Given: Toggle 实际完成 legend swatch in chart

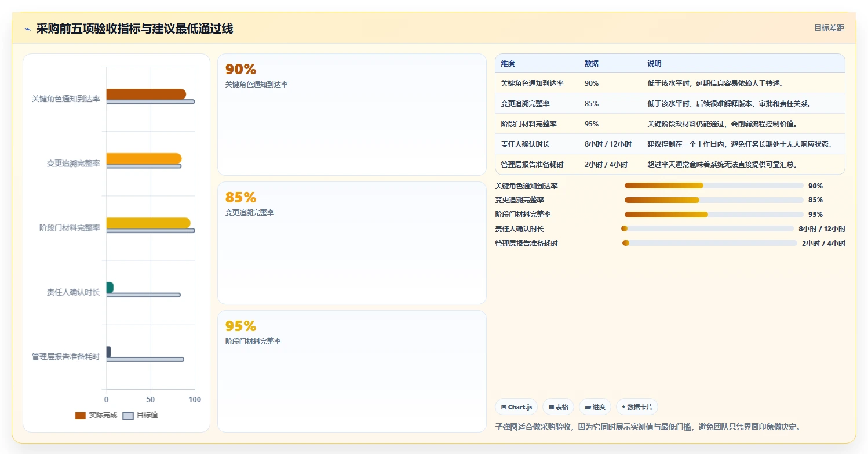Looking at the screenshot, I should 81,416.
